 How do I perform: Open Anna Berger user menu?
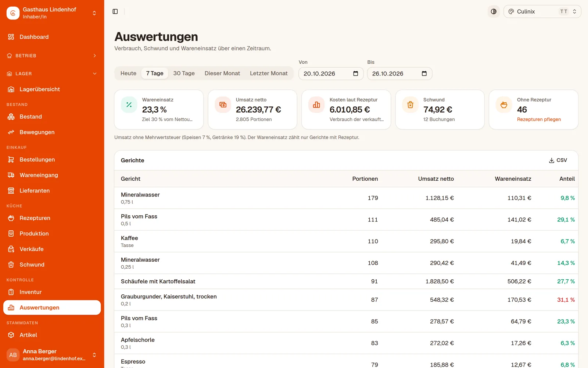click(x=52, y=355)
